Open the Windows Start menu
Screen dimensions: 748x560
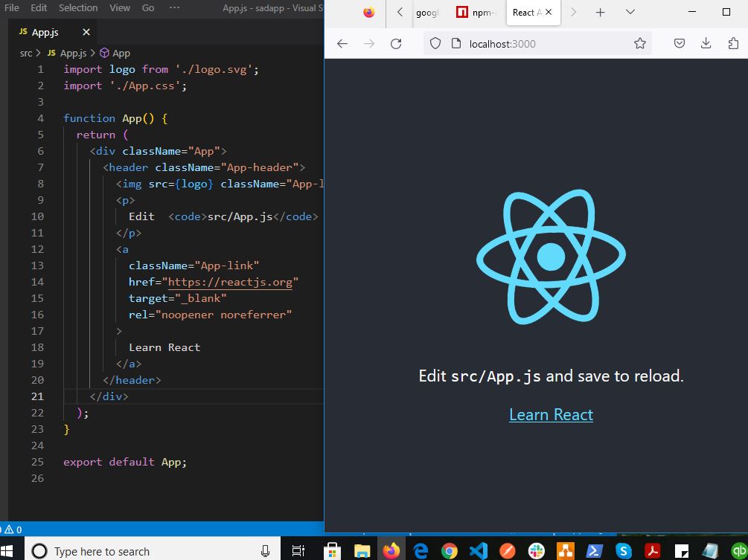coord(7,550)
